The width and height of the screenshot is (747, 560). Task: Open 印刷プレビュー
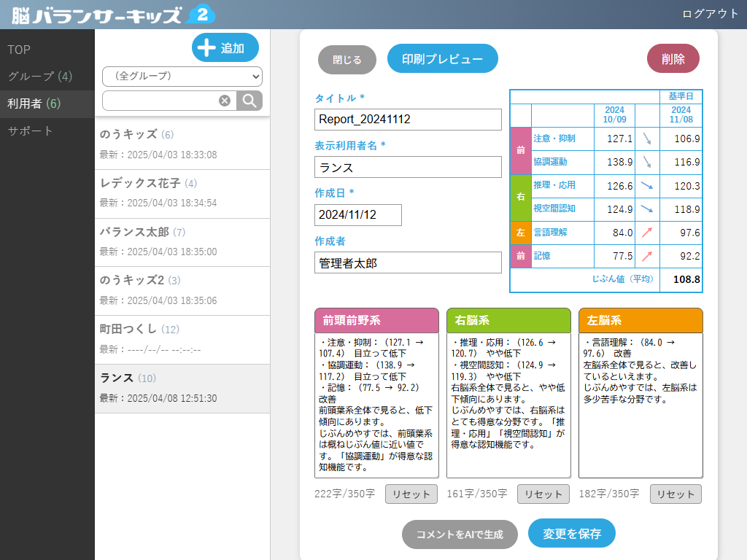(x=442, y=59)
